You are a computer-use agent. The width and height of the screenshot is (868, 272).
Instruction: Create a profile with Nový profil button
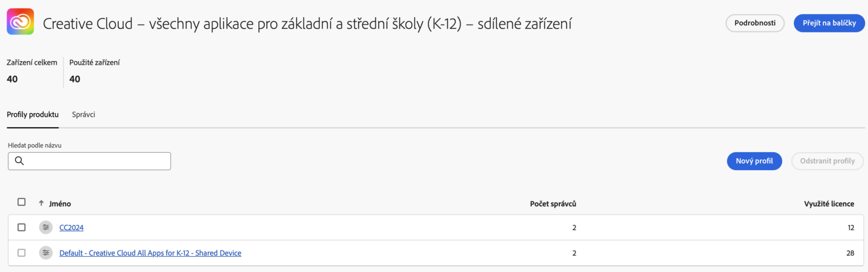coord(754,161)
